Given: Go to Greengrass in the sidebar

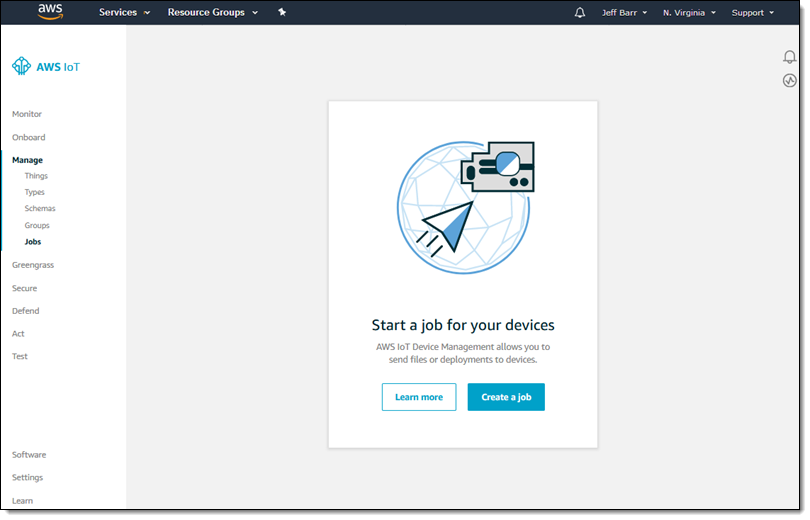Looking at the screenshot, I should click(33, 265).
